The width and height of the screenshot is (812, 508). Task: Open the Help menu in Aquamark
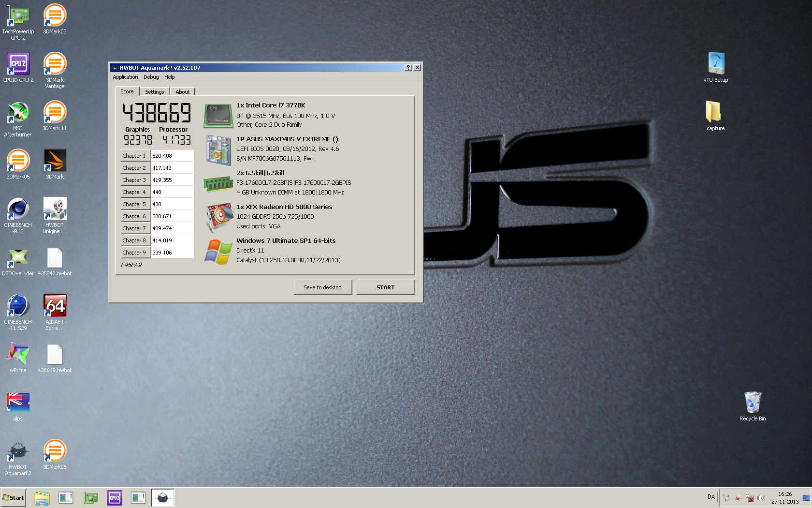[x=169, y=77]
